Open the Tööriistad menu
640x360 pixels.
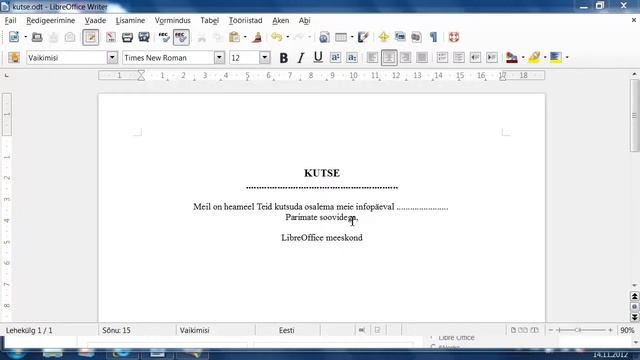point(245,20)
